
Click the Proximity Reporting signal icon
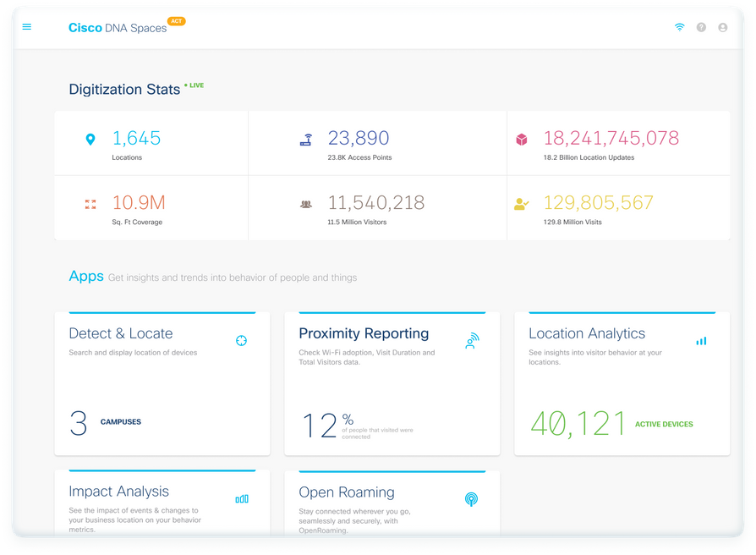tap(472, 339)
